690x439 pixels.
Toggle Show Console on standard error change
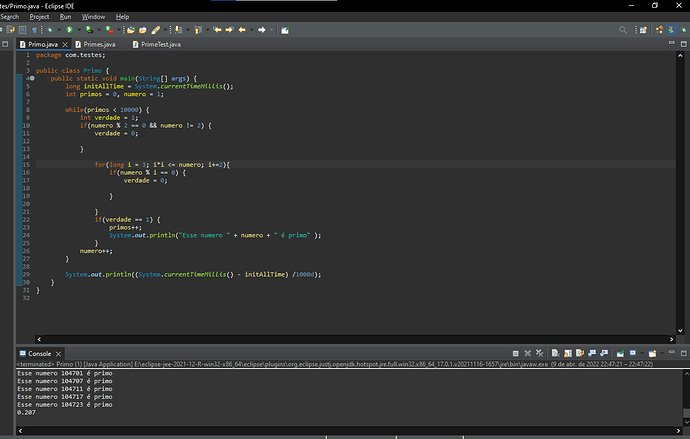point(604,353)
